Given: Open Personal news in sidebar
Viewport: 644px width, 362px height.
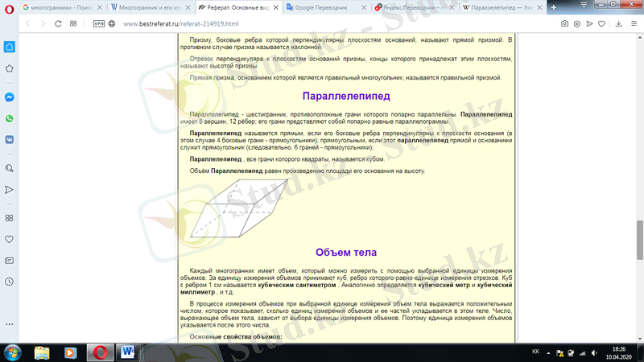Looking at the screenshot, I should click(x=9, y=261).
